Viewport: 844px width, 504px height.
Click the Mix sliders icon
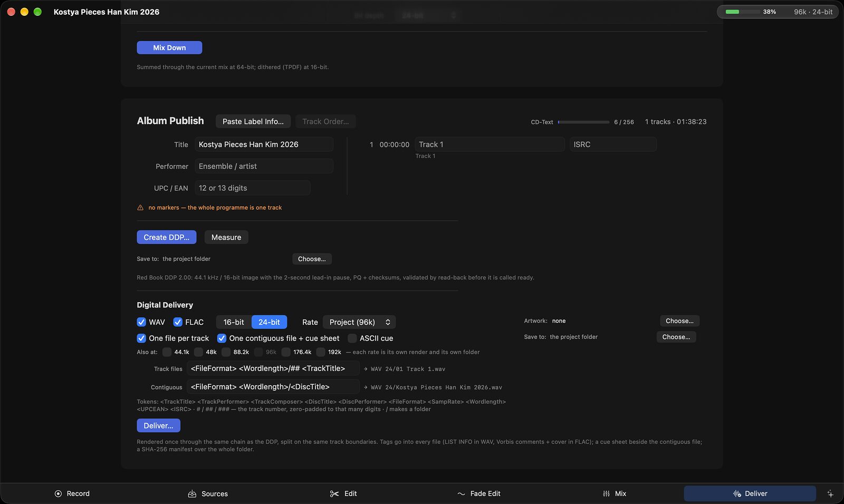click(x=606, y=493)
